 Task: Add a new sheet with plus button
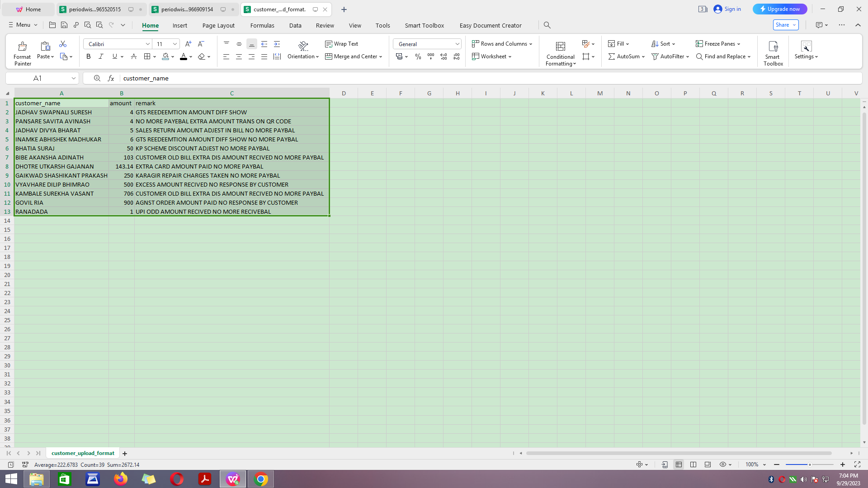125,453
